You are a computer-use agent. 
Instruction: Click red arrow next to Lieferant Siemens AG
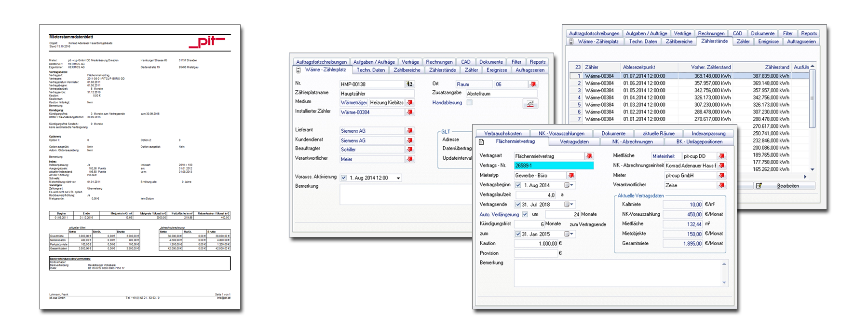pos(410,131)
